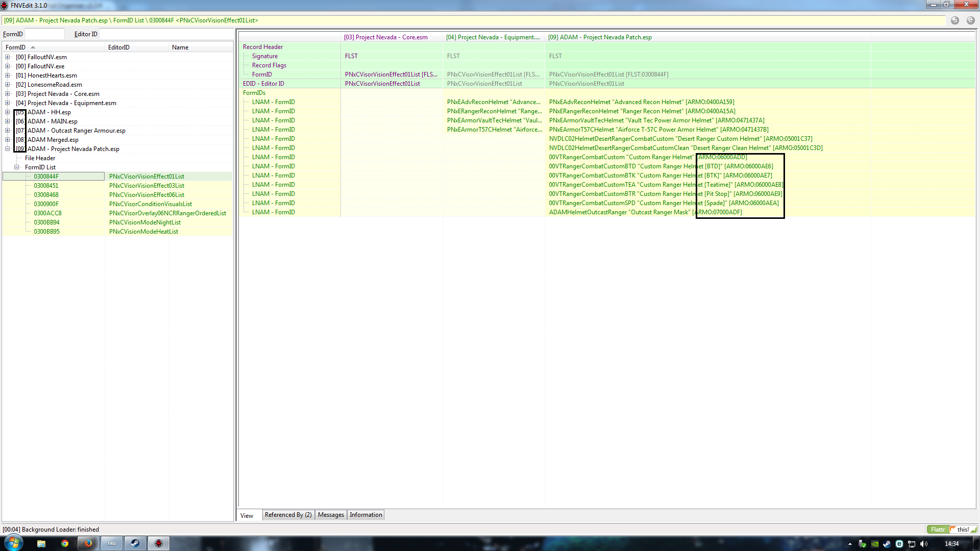Click the Information tab
This screenshot has width=980, height=551.
click(365, 514)
